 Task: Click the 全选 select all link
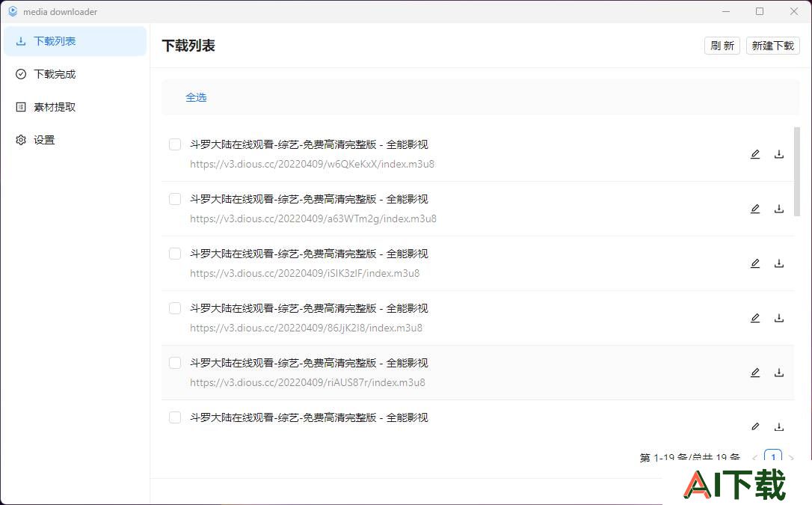click(196, 97)
